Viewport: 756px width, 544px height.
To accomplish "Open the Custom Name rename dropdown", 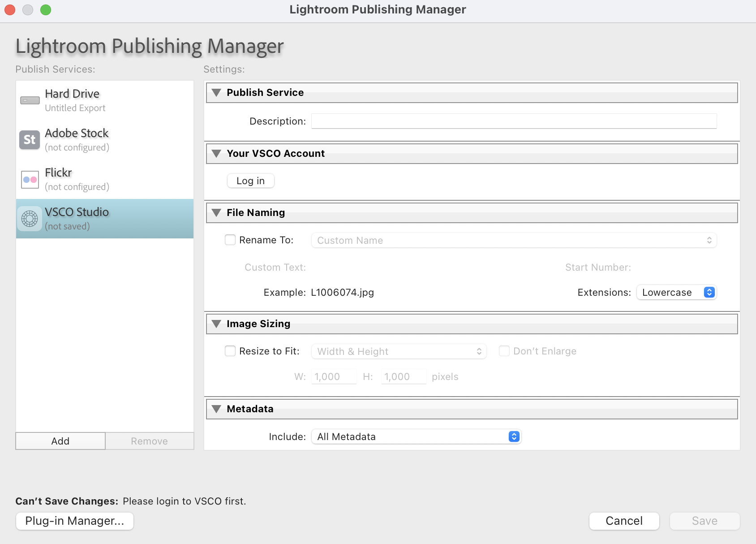I will [x=514, y=240].
